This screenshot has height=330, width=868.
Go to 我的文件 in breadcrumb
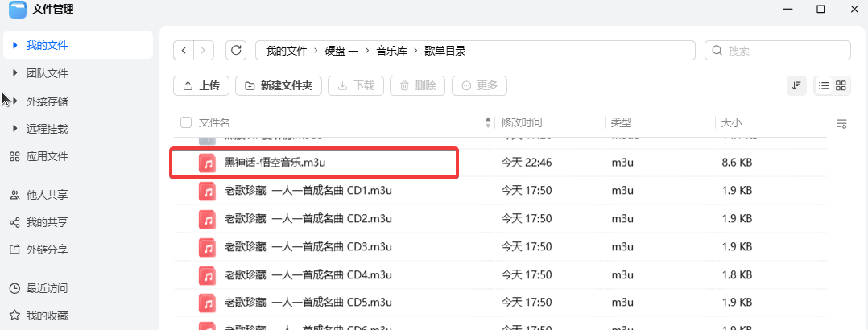[286, 51]
